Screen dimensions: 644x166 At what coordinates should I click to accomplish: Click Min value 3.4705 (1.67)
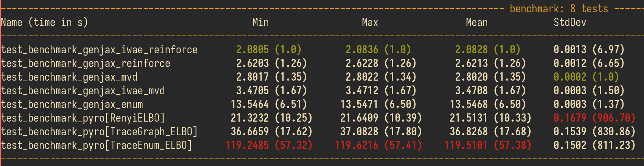pyautogui.click(x=272, y=91)
